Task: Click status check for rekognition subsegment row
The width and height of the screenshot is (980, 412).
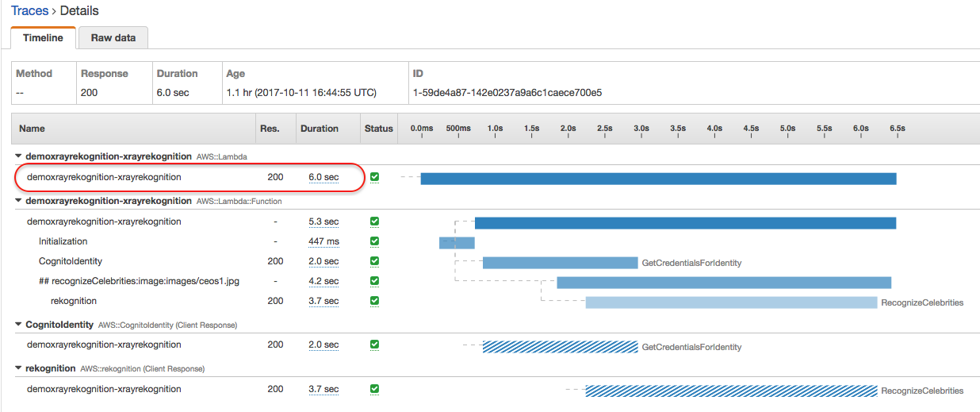Action: (x=374, y=301)
